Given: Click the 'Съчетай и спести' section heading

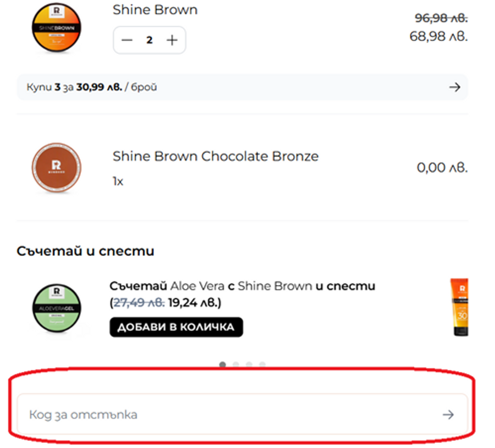Looking at the screenshot, I should pyautogui.click(x=85, y=251).
